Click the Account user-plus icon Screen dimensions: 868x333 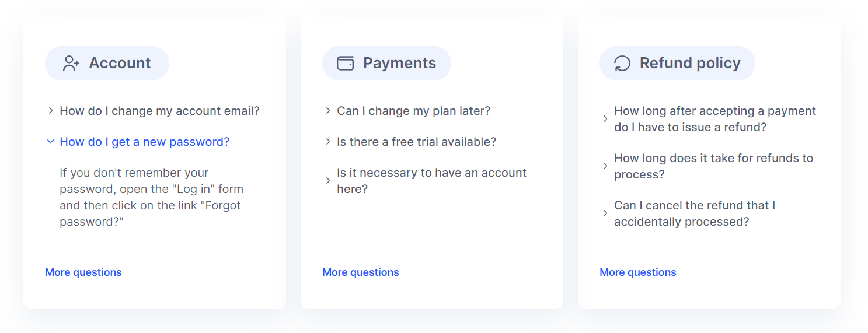point(71,63)
